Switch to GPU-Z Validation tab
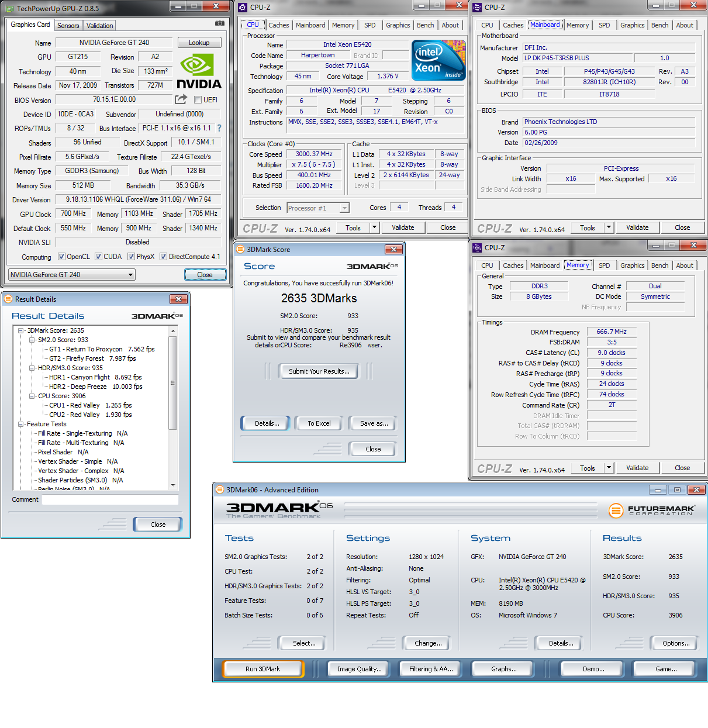Image resolution: width=708 pixels, height=728 pixels. (x=99, y=26)
